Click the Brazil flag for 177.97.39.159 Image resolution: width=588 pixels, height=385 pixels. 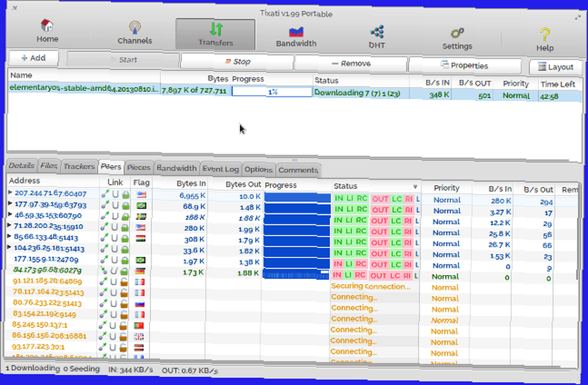pyautogui.click(x=141, y=206)
